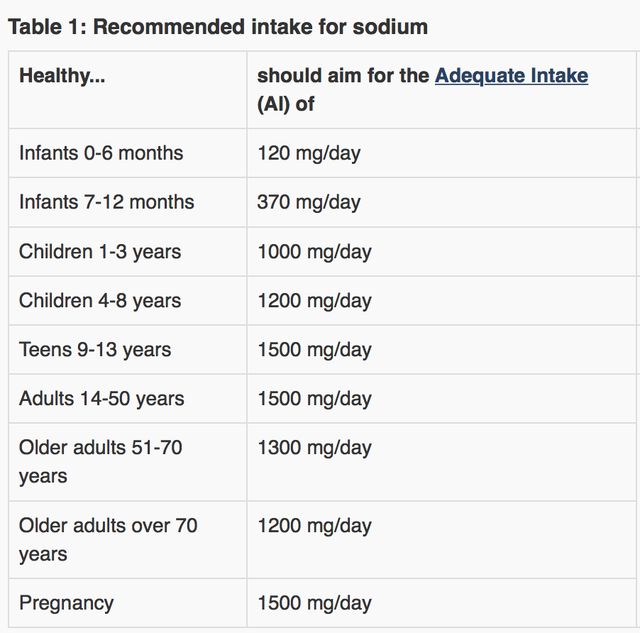The width and height of the screenshot is (640, 633).
Task: Click the intake value for Pregnancy
Action: pos(314,603)
